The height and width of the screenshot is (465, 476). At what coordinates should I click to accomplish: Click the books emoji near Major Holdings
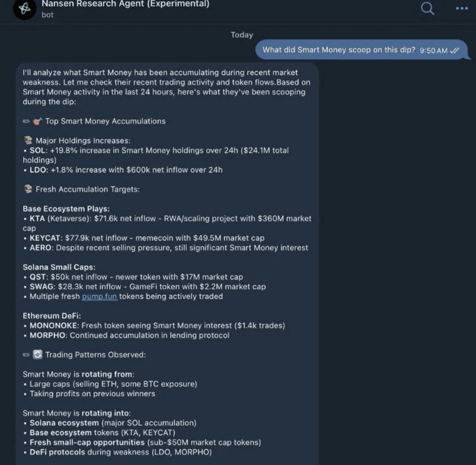coord(28,140)
